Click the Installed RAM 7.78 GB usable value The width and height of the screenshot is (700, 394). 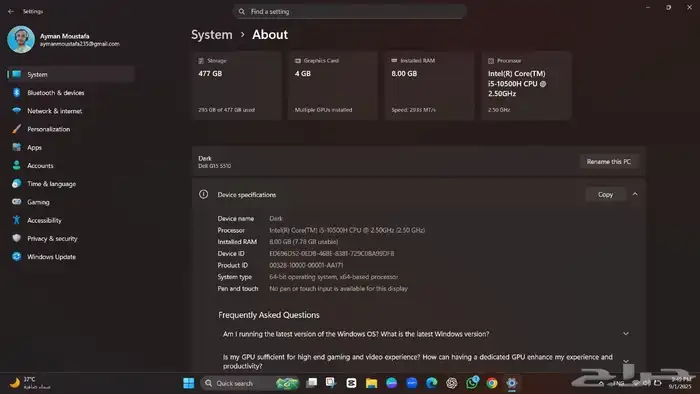[x=304, y=242]
